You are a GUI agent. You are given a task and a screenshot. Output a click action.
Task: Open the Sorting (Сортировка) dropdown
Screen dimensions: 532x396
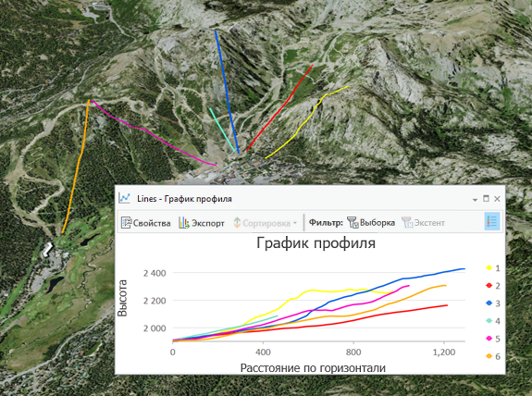(265, 223)
